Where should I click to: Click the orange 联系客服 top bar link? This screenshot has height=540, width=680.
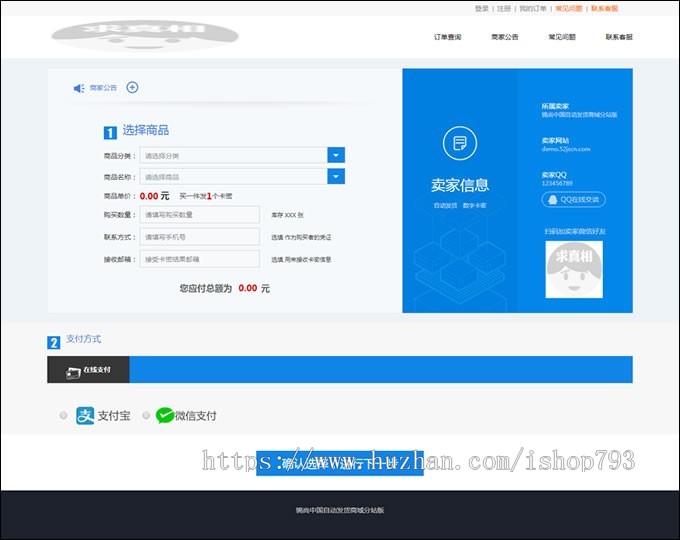pyautogui.click(x=605, y=8)
